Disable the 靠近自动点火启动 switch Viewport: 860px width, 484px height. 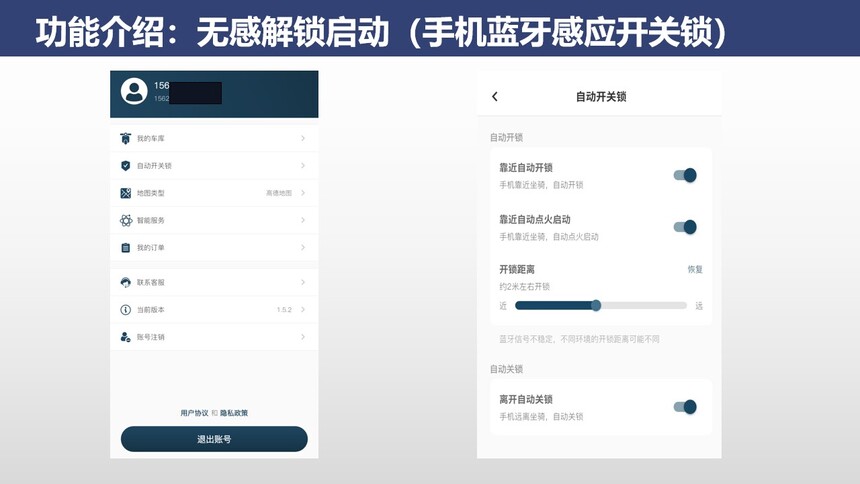(x=685, y=227)
